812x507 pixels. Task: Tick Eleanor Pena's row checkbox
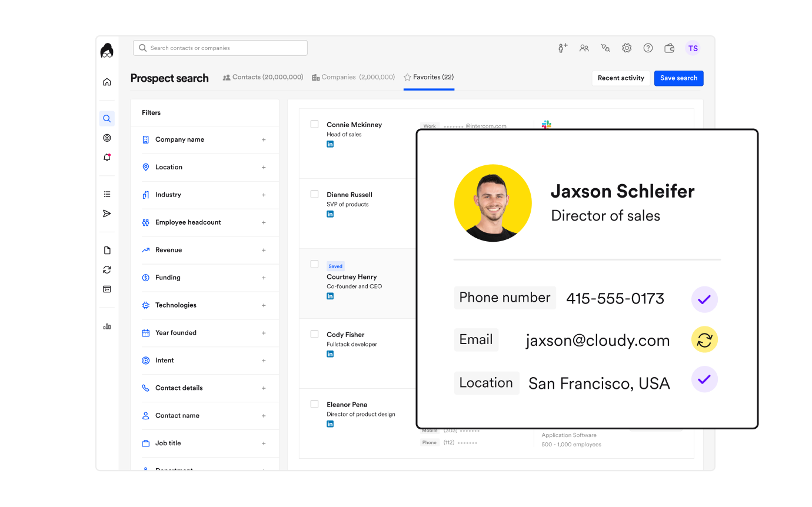[x=314, y=403]
